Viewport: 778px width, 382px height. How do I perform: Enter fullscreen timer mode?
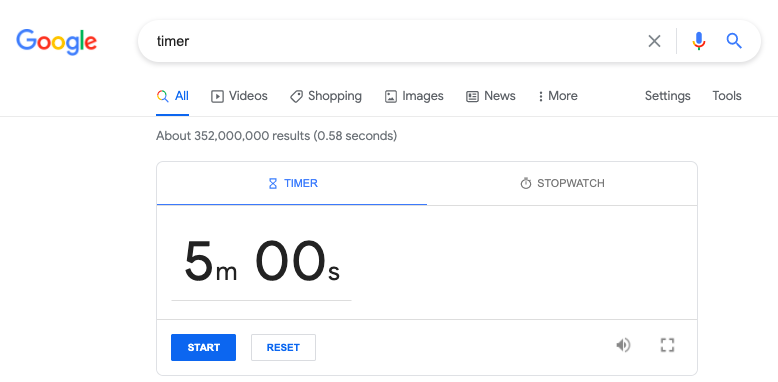point(667,345)
